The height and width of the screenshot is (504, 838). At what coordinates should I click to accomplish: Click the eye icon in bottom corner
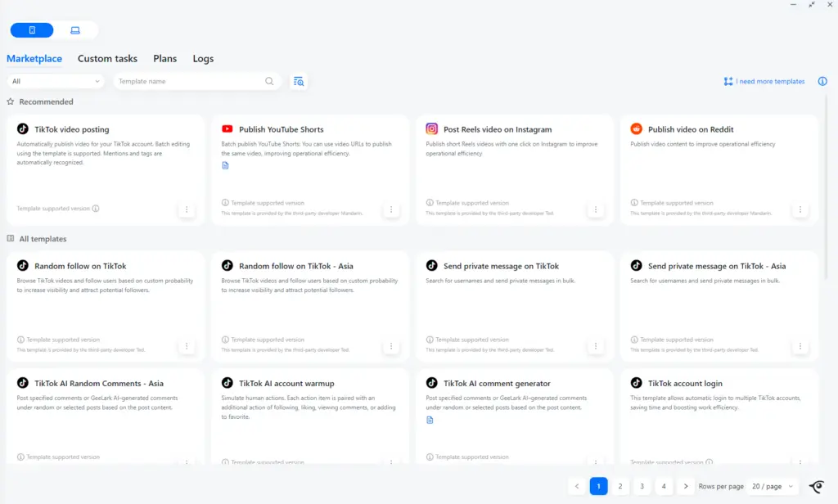point(816,486)
